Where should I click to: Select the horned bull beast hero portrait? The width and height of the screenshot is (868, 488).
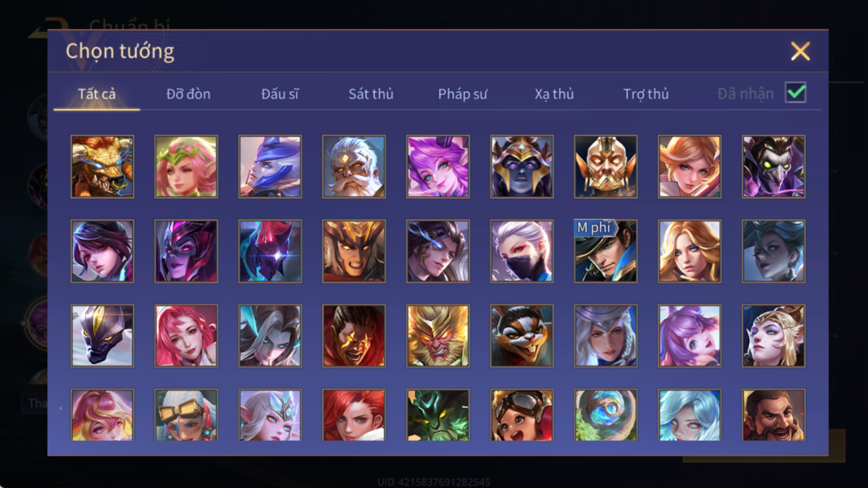102,167
